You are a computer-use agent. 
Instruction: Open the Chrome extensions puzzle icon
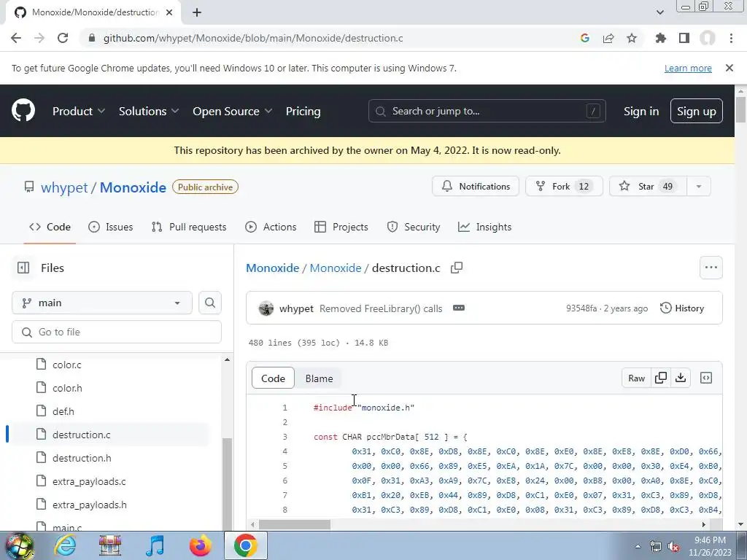[x=661, y=38]
